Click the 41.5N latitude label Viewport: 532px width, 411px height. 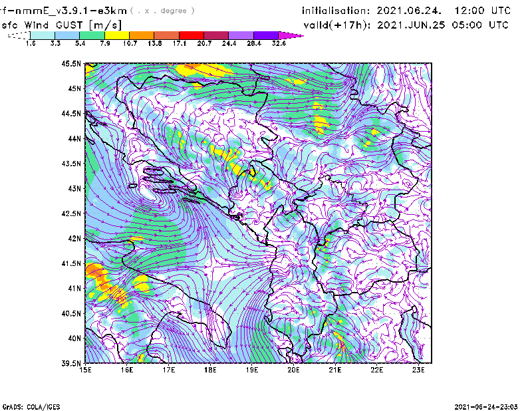71,263
